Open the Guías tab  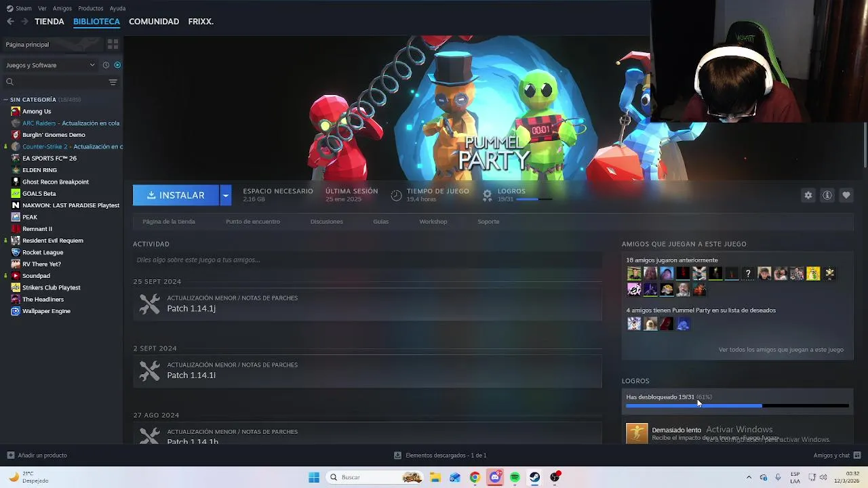click(x=381, y=222)
